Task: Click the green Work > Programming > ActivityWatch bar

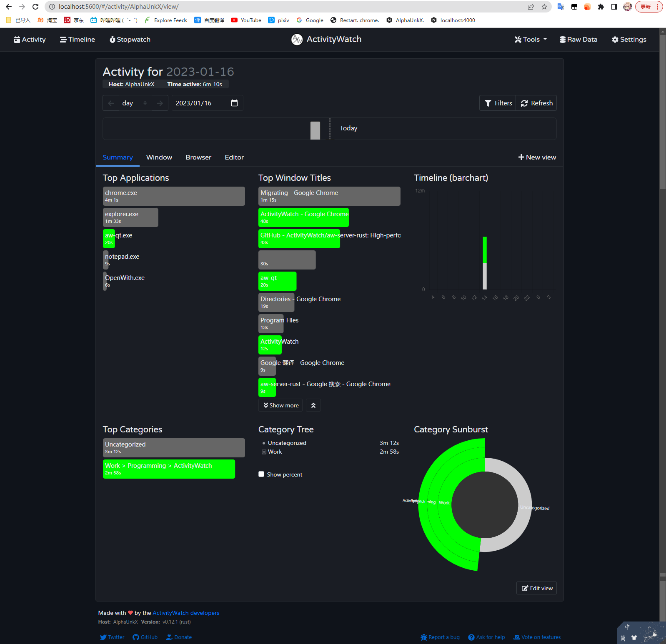Action: click(169, 469)
